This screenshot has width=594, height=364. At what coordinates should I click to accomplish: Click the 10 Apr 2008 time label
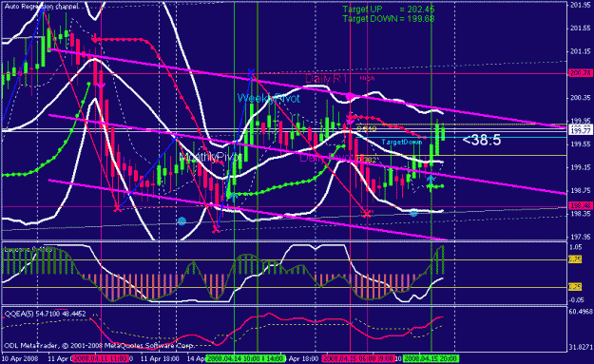pos(20,358)
